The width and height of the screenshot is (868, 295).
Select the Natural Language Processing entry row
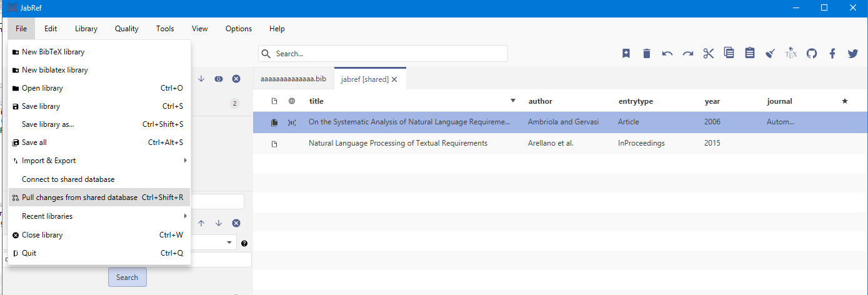(397, 143)
